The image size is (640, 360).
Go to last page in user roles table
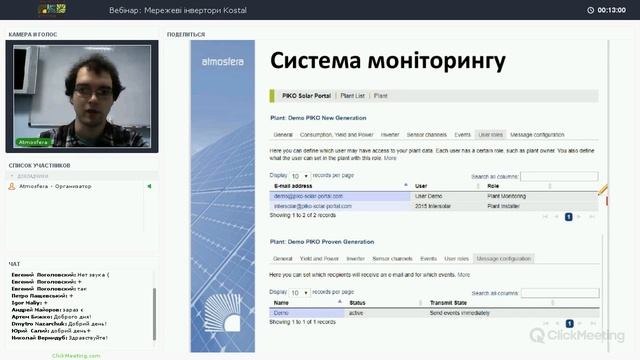tap(592, 217)
